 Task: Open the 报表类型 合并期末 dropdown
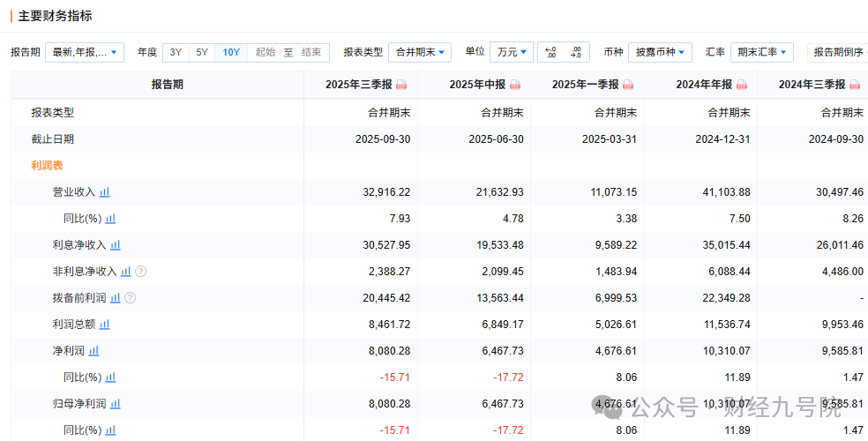click(x=419, y=52)
